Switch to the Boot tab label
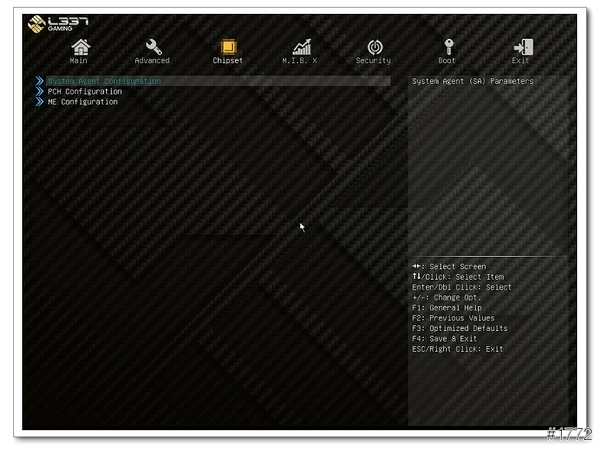This screenshot has width=600, height=451. point(447,60)
